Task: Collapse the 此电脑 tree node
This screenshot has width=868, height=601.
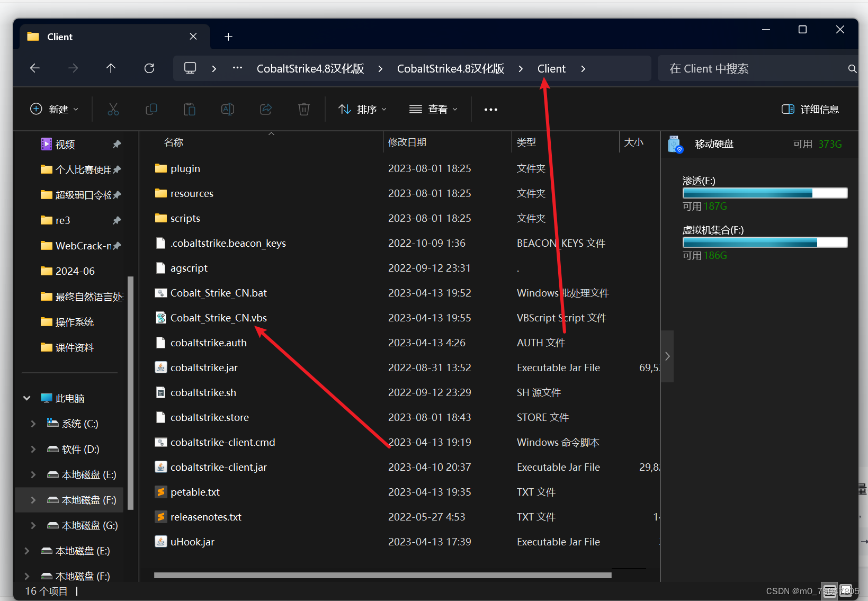Action: pyautogui.click(x=27, y=398)
